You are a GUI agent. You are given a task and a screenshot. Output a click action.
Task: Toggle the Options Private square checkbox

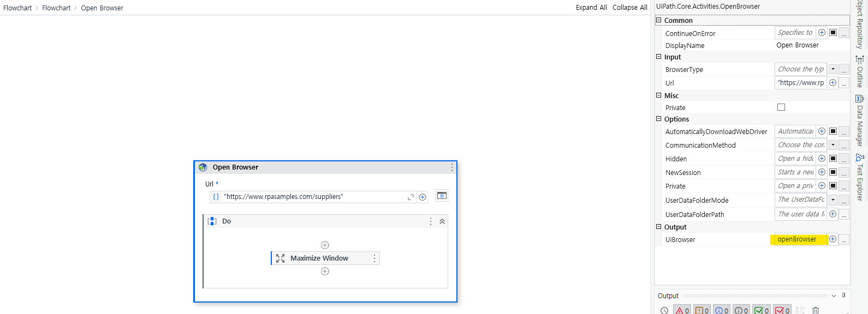pyautogui.click(x=833, y=186)
